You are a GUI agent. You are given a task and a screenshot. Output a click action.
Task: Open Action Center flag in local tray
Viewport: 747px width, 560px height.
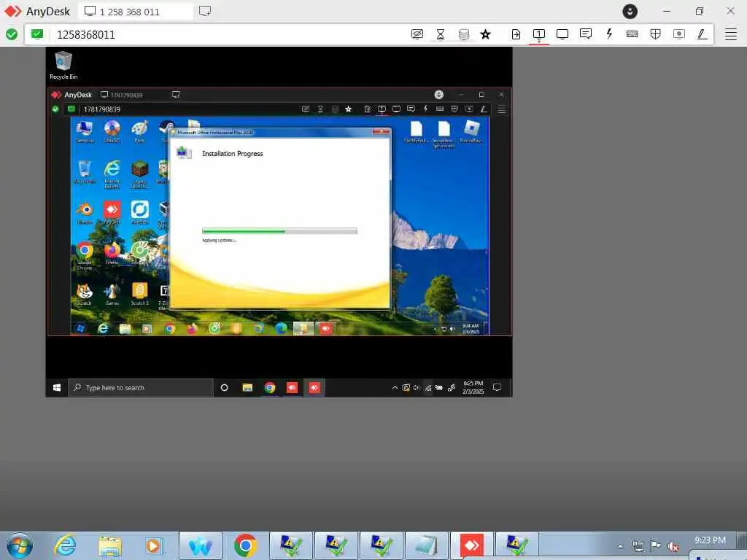[656, 546]
